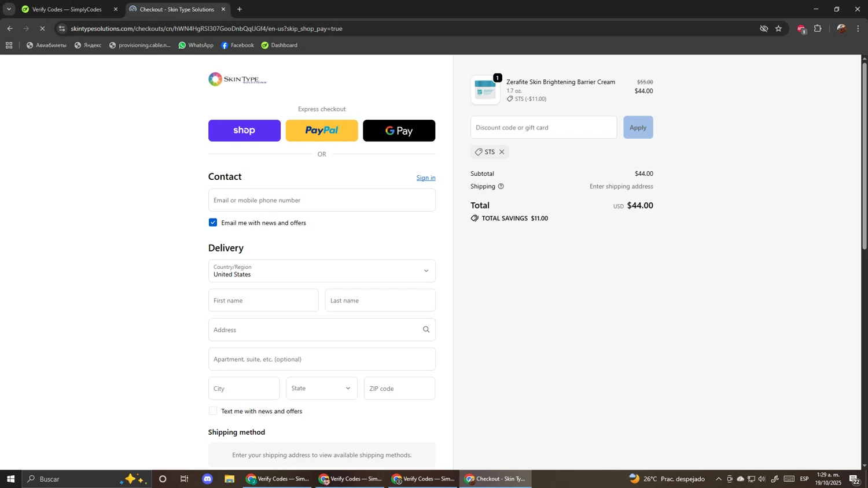Click into the City field

pyautogui.click(x=244, y=389)
